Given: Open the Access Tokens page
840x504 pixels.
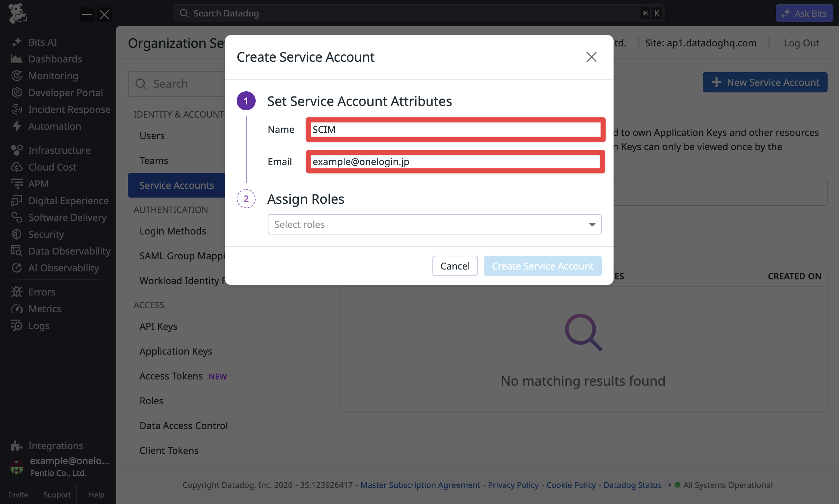Looking at the screenshot, I should [x=171, y=376].
